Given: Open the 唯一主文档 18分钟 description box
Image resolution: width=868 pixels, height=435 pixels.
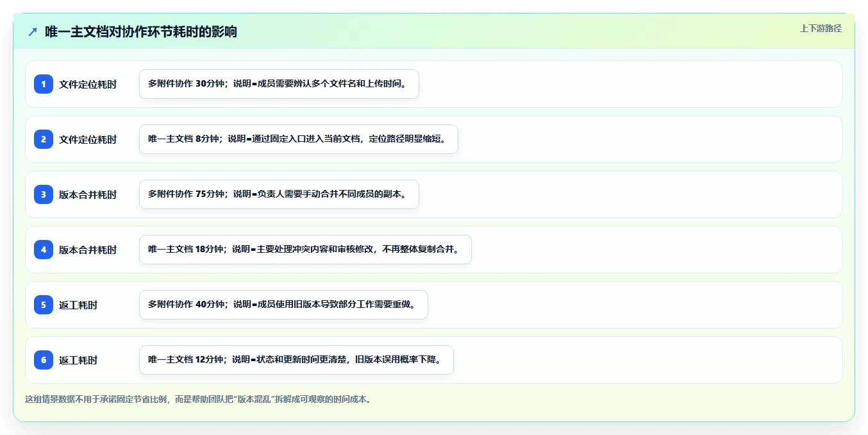Looking at the screenshot, I should [x=305, y=250].
